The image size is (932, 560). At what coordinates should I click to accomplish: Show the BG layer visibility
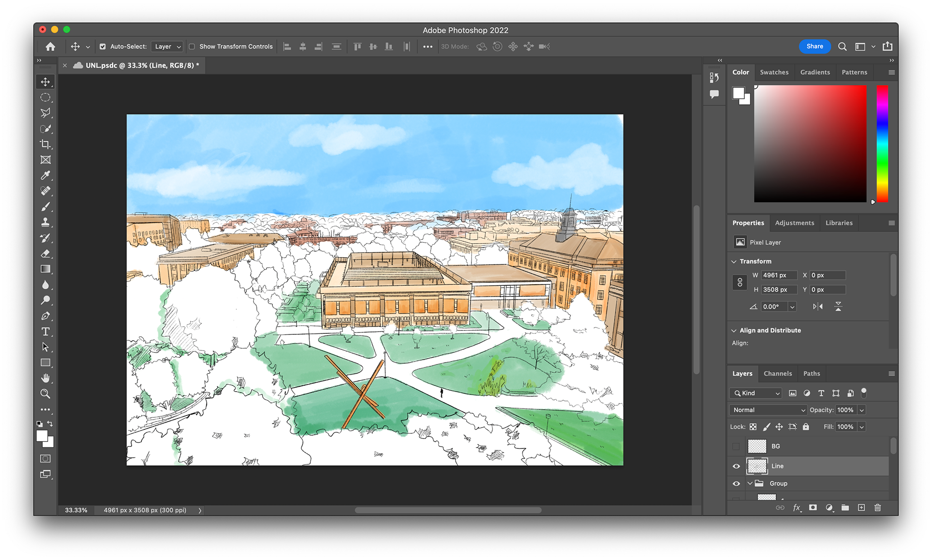click(x=736, y=446)
